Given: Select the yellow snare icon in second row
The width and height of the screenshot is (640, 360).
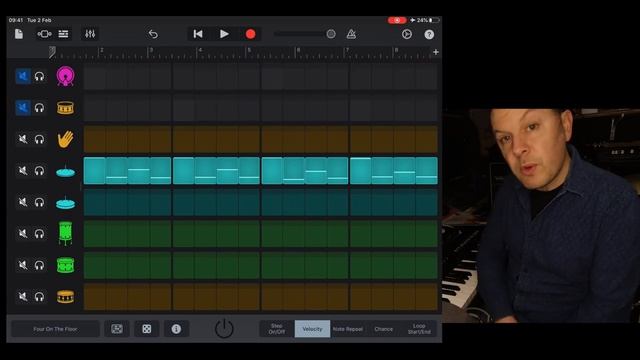Looking at the screenshot, I should pyautogui.click(x=65, y=108).
